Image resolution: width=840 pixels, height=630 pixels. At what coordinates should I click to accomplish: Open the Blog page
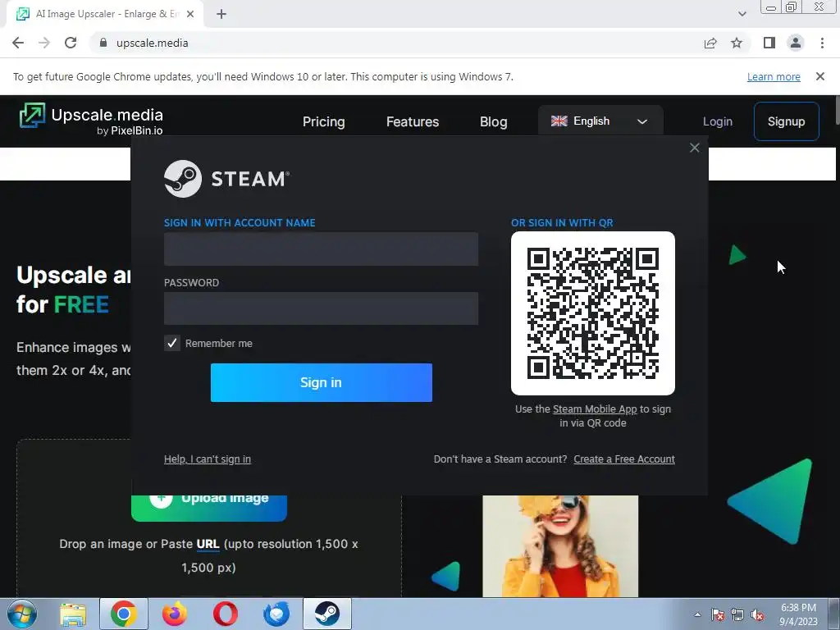click(493, 121)
